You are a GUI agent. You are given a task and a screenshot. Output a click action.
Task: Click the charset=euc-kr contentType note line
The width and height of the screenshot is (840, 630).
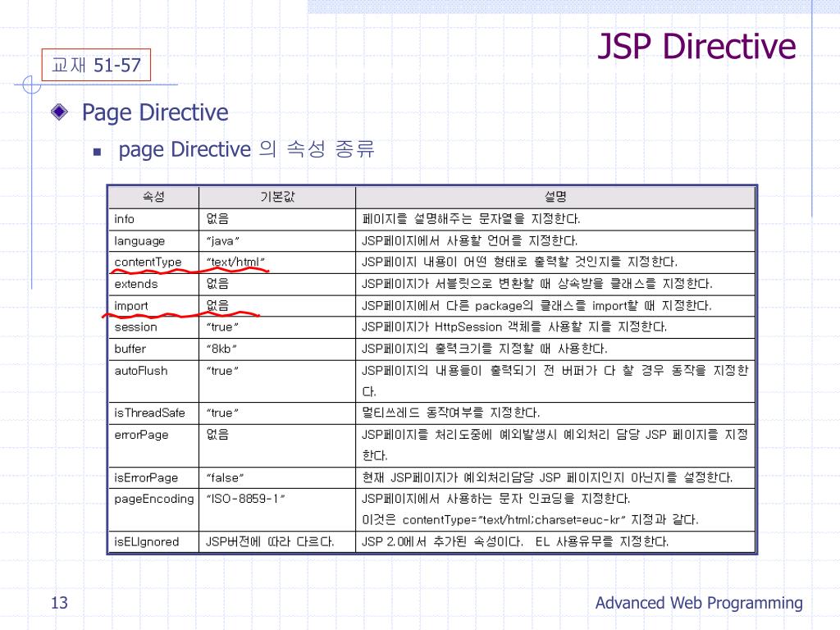(531, 519)
